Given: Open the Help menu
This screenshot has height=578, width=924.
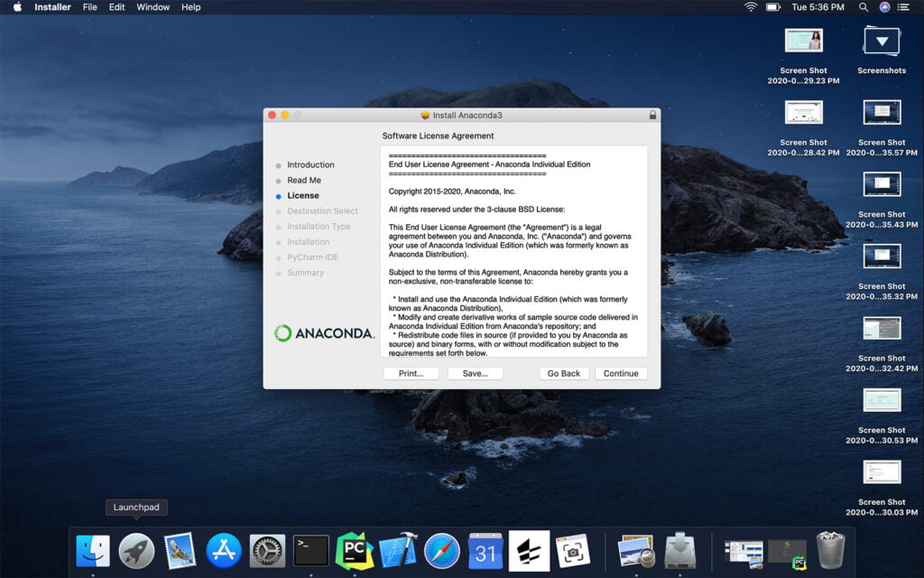Looking at the screenshot, I should click(191, 7).
